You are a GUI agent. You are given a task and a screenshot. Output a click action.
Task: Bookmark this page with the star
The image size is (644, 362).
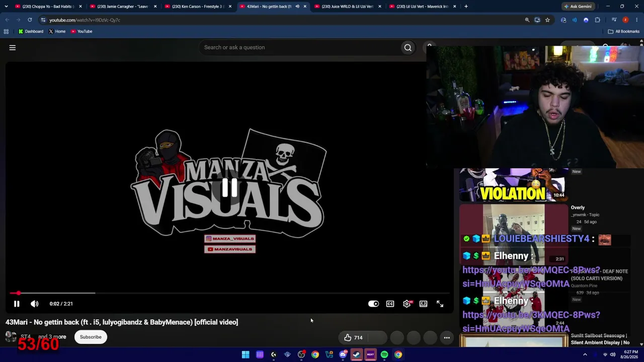click(547, 20)
